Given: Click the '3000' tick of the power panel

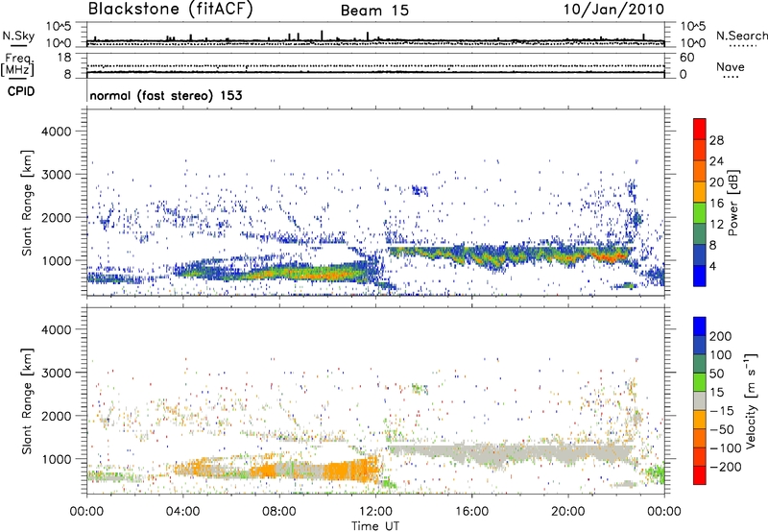Looking at the screenshot, I should click(x=57, y=175).
